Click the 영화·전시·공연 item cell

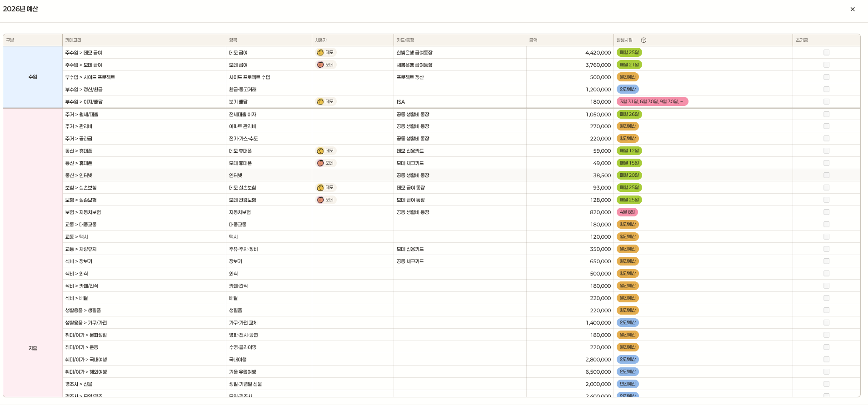[x=269, y=335]
